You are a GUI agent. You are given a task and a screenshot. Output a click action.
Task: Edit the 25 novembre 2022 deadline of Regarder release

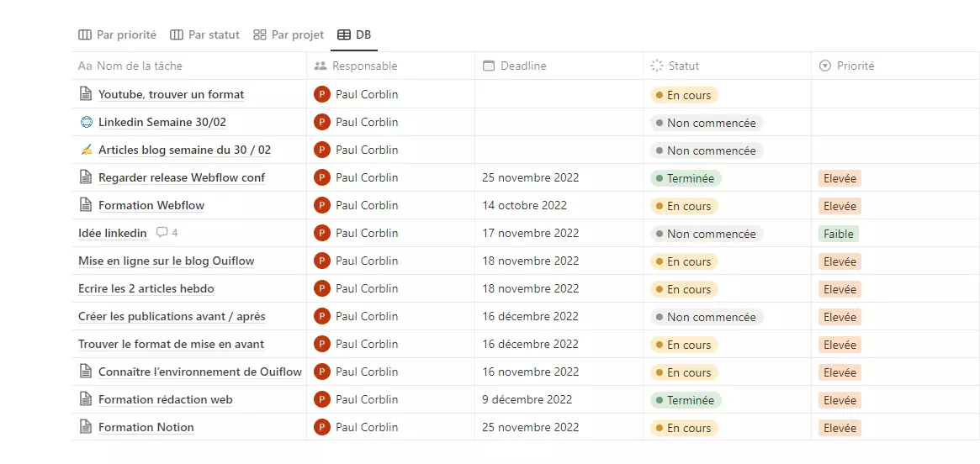coord(531,177)
